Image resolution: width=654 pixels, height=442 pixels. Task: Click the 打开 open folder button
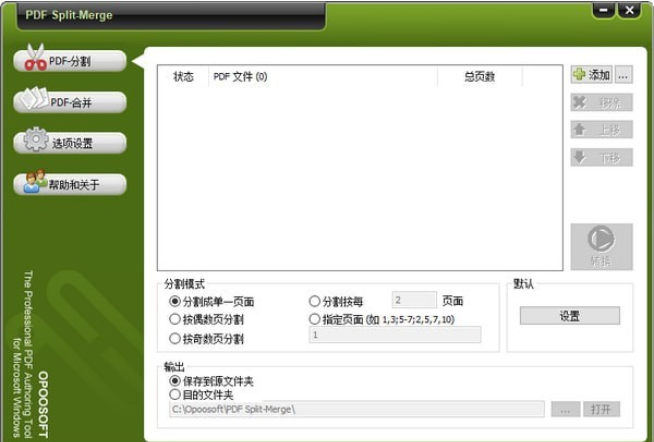tap(601, 409)
